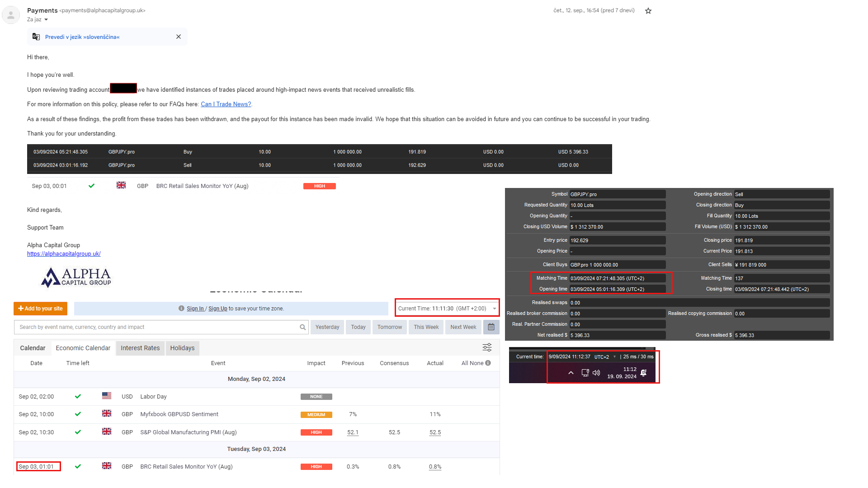This screenshot has height=488, width=868.
Task: Click the 'This Week' filter button
Action: 426,327
